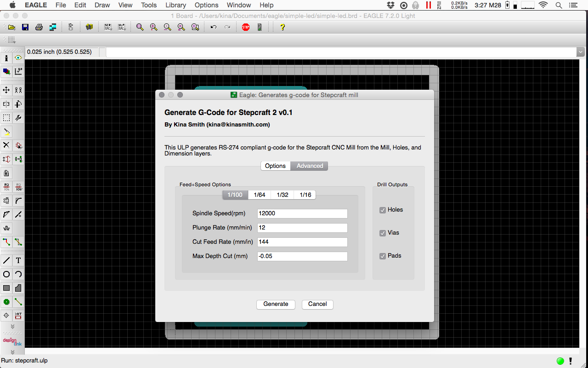Click the Use Library books icon
Viewport: 588px width, 368px height.
[90, 27]
